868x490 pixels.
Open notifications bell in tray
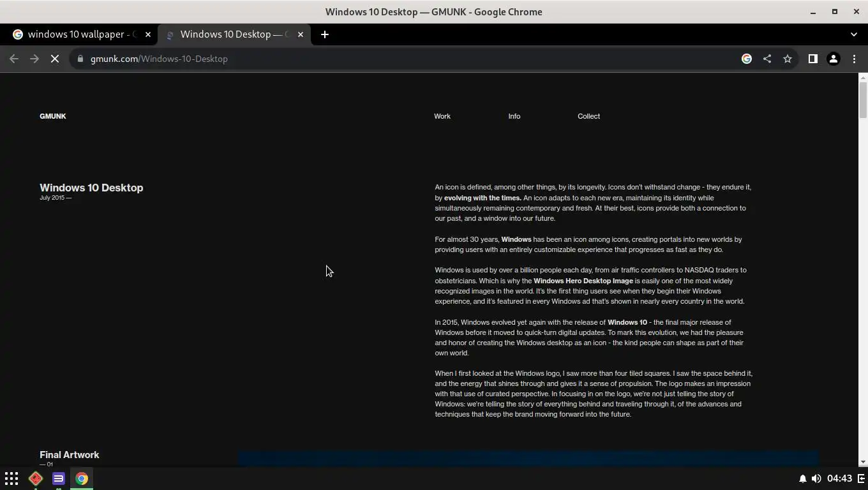pos(803,479)
